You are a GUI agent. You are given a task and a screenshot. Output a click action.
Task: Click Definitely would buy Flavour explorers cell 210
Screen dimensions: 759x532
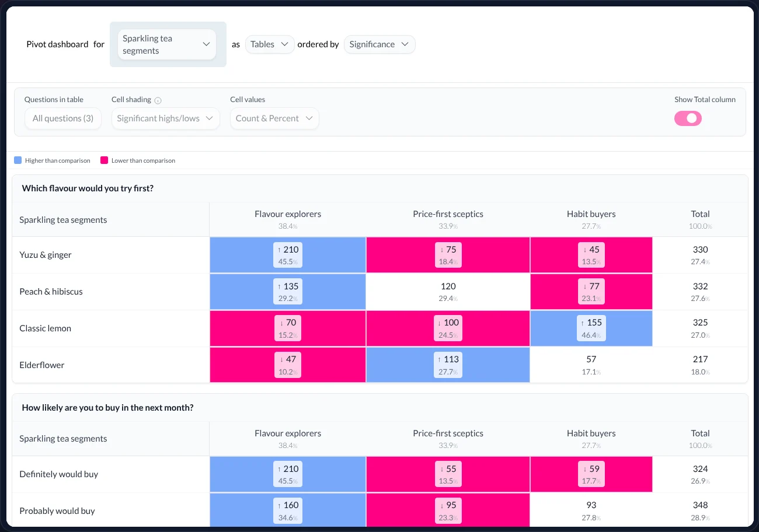pyautogui.click(x=288, y=474)
